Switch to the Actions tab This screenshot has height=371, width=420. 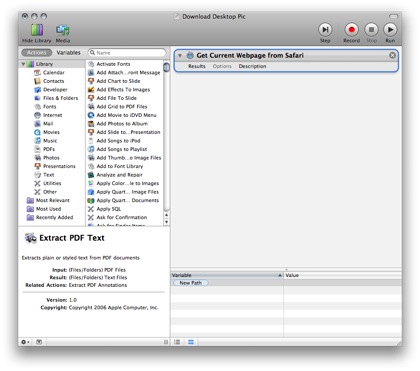coord(37,53)
